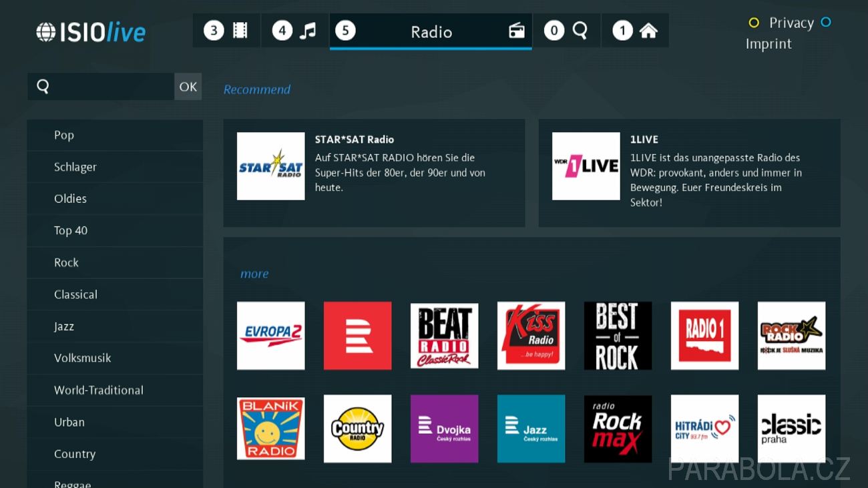
Task: Click the number 1 shortcut badge
Action: point(623,31)
